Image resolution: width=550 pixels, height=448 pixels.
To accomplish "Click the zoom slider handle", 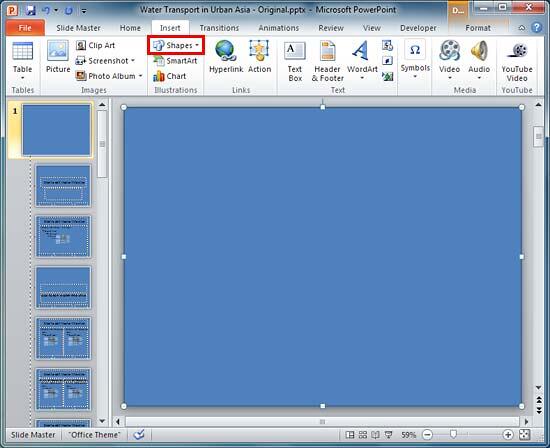I will (453, 435).
